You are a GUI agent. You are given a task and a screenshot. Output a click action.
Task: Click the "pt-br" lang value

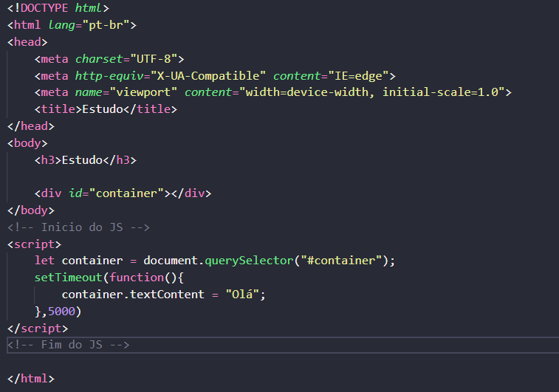coord(106,25)
